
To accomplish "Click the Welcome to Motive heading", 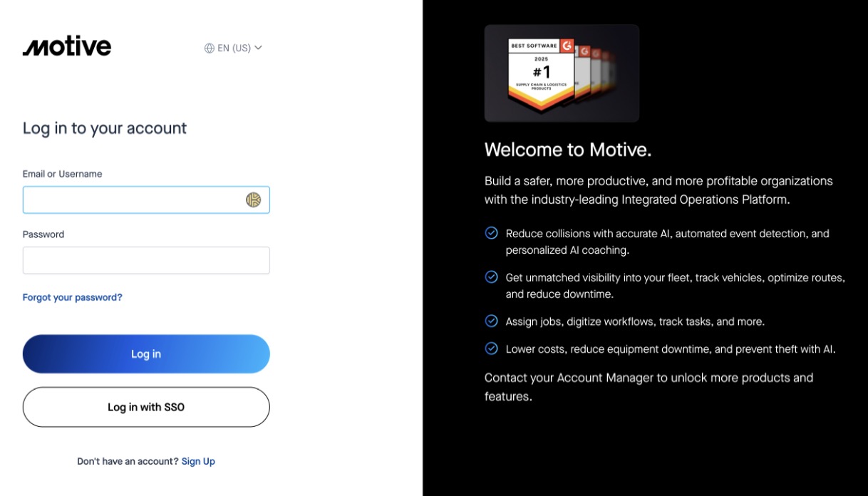I will click(x=568, y=150).
